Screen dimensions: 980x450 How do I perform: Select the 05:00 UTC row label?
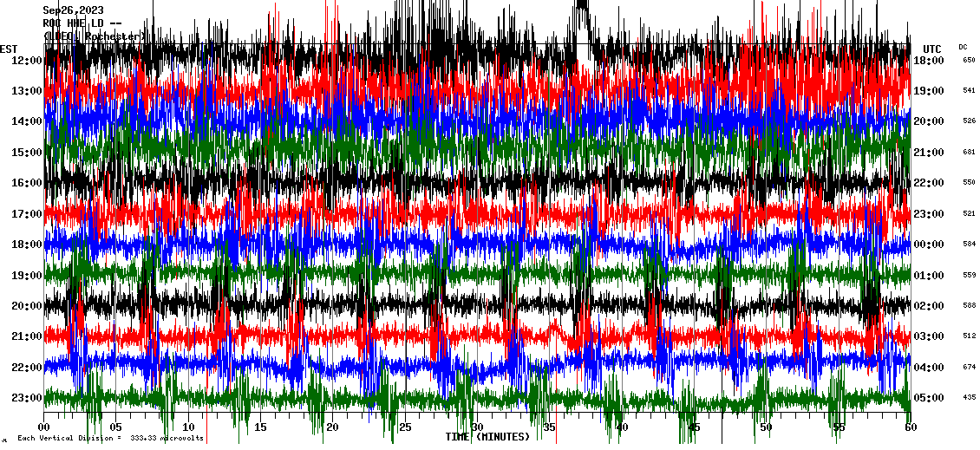tap(930, 398)
